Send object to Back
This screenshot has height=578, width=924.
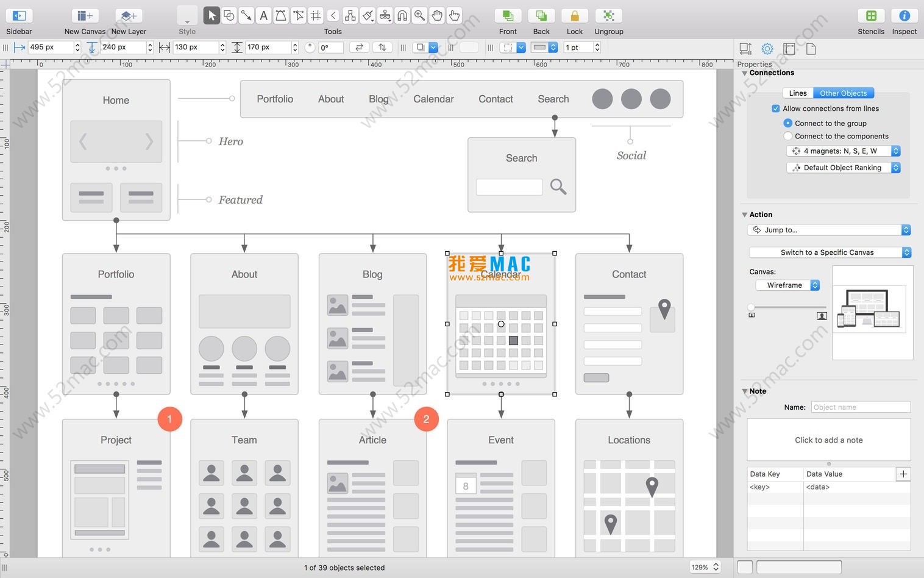point(541,16)
